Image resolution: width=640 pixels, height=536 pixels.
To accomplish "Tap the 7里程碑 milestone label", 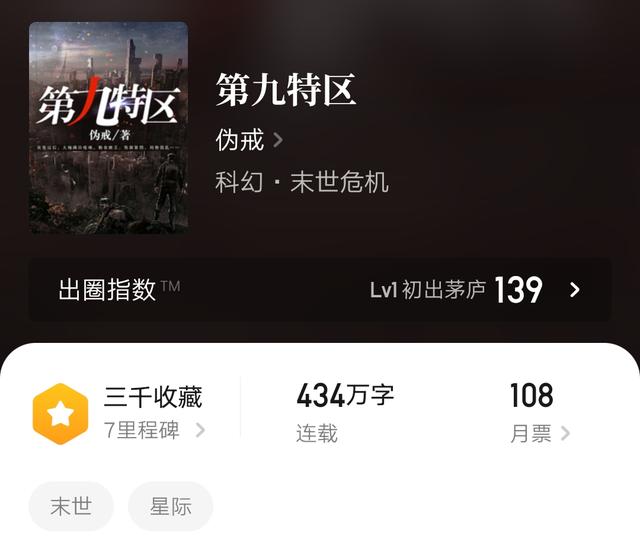I will [x=141, y=430].
